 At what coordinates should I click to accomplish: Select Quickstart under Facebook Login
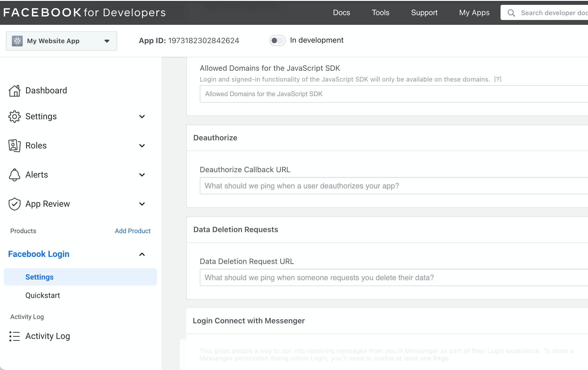pos(42,295)
